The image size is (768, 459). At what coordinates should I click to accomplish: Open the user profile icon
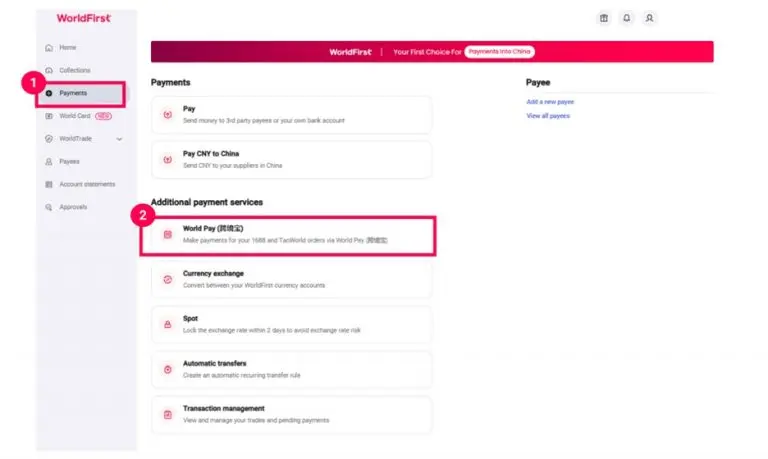tap(649, 18)
